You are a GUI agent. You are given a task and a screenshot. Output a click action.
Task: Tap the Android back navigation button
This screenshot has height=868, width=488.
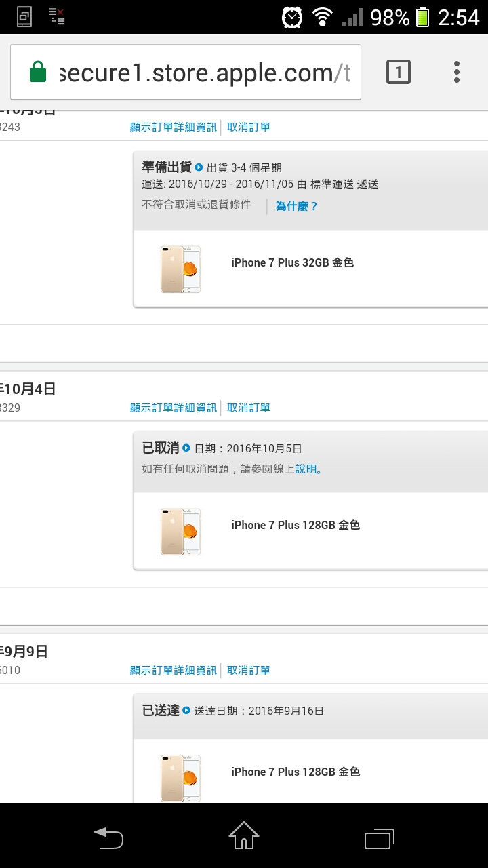click(108, 838)
